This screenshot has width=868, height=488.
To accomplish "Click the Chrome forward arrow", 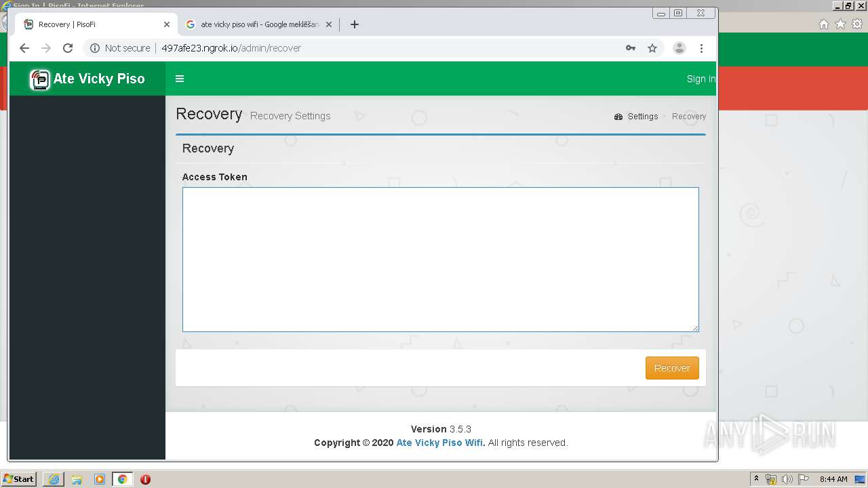I will point(46,48).
